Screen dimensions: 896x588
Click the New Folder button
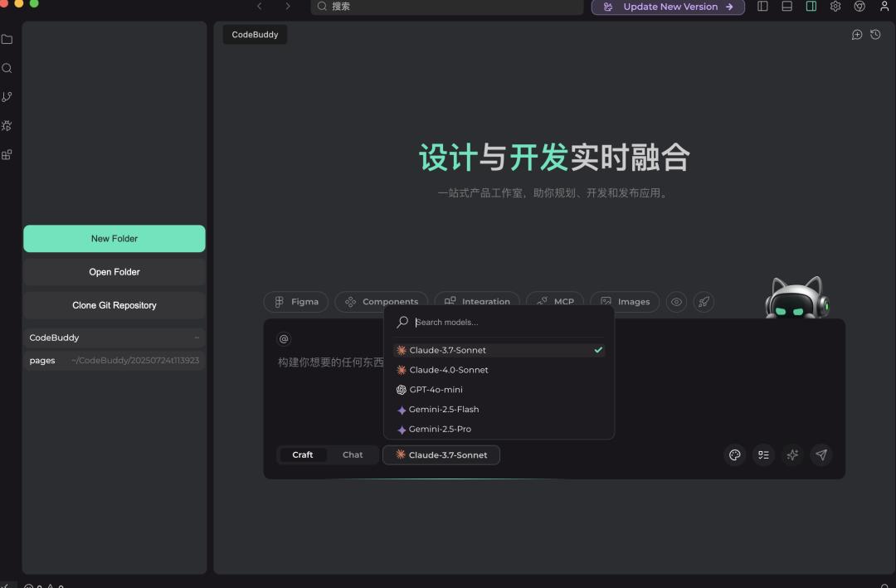click(114, 239)
